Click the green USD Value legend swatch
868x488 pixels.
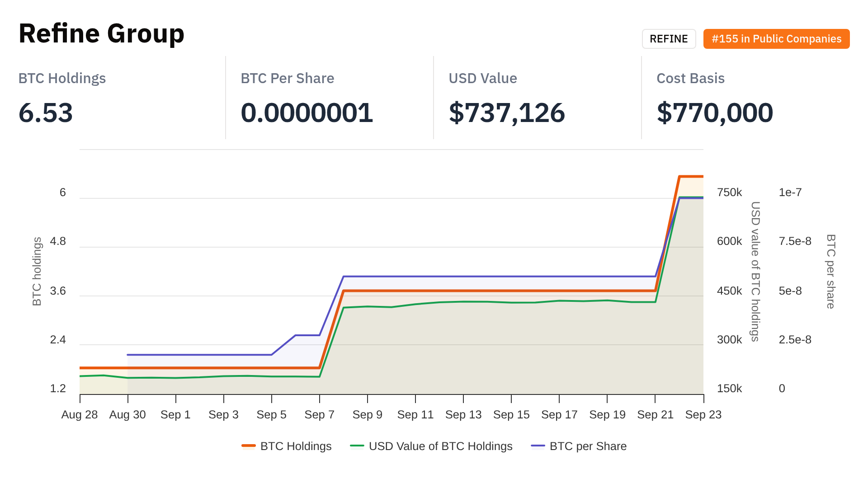pos(357,446)
